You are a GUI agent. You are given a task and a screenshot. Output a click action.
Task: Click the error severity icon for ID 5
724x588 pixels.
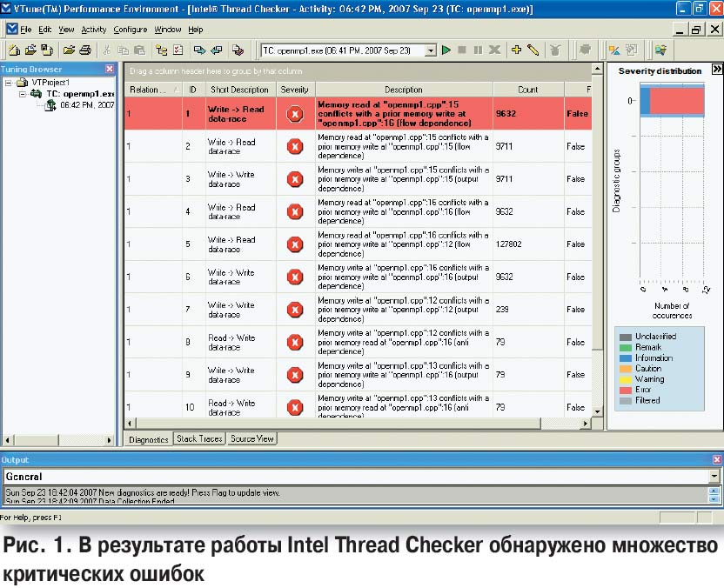coord(294,244)
